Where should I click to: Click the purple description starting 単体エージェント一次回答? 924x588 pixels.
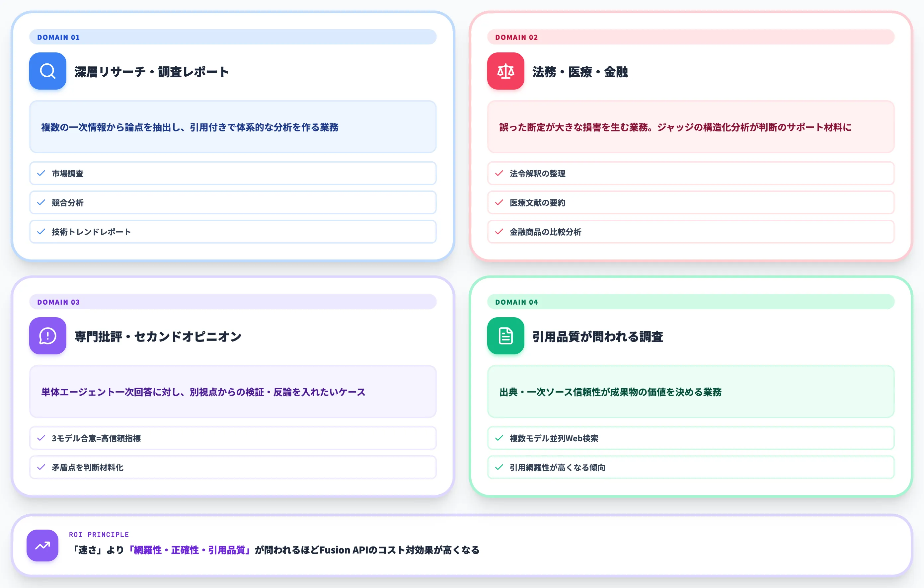(x=203, y=392)
